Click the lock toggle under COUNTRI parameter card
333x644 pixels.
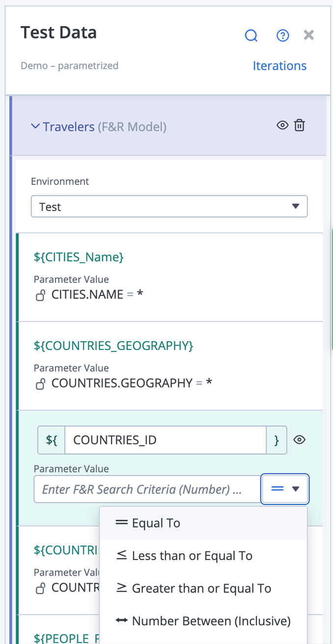[40, 588]
